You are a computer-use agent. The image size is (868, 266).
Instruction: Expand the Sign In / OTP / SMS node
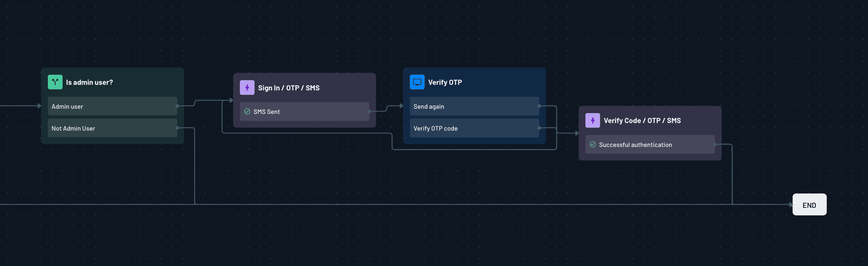(x=289, y=88)
